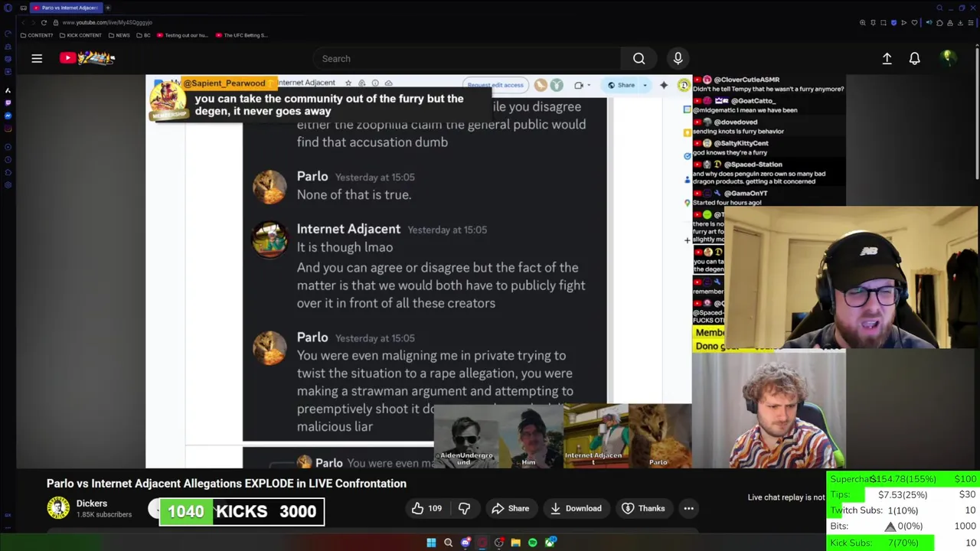Open Testing out our hu... bookmark
980x551 pixels.
point(182,35)
